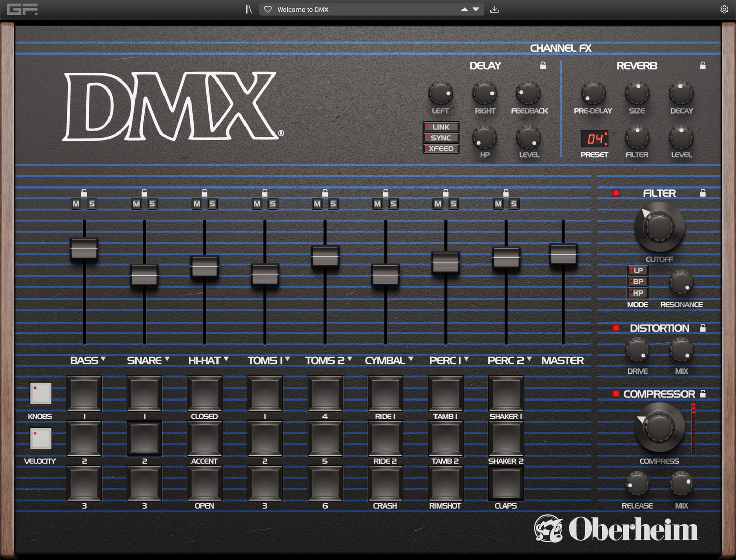Open the BASS instrument dropdown

coord(104,360)
